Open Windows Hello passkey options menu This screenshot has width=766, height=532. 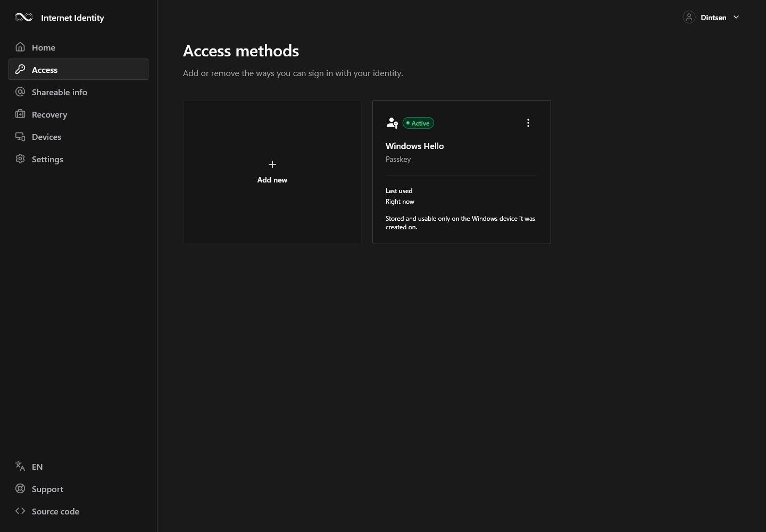528,123
